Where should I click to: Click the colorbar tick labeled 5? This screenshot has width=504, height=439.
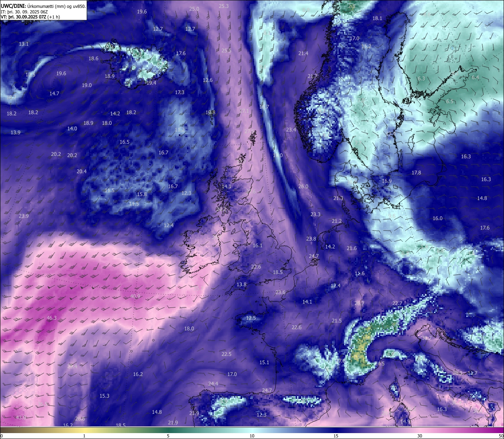coord(168,436)
